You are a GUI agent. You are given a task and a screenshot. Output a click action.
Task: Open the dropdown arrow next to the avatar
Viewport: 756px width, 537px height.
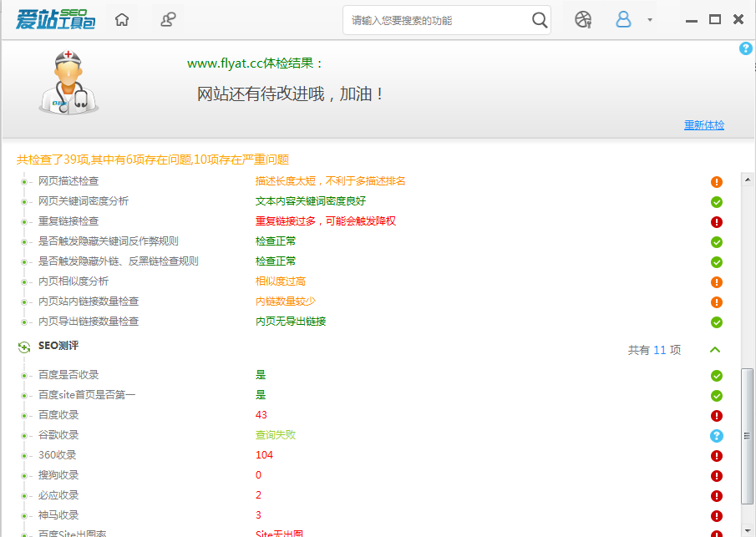(x=648, y=18)
